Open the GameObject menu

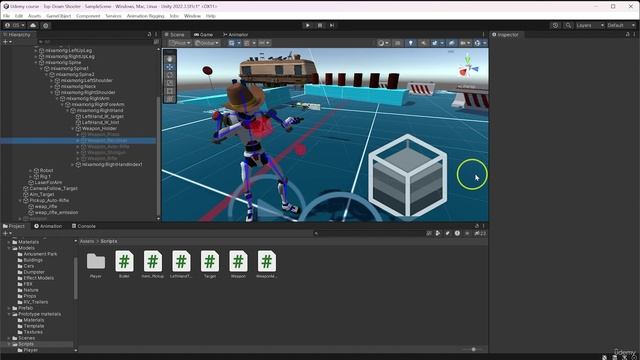(58, 16)
